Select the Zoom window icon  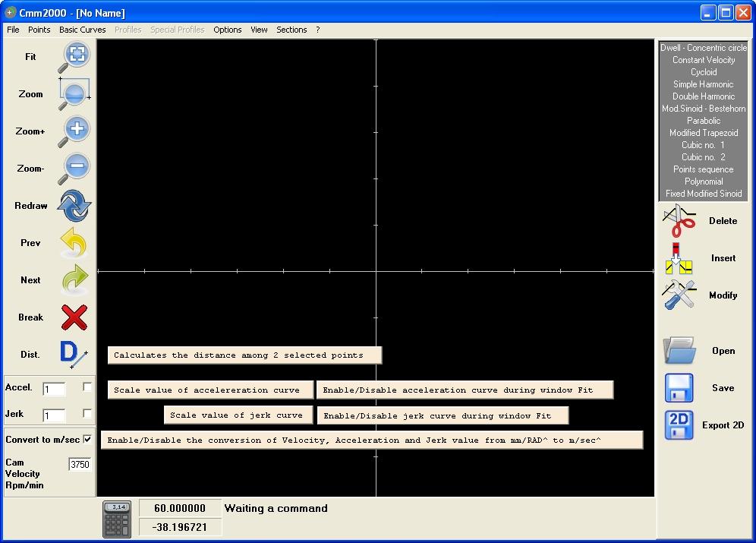pos(74,94)
